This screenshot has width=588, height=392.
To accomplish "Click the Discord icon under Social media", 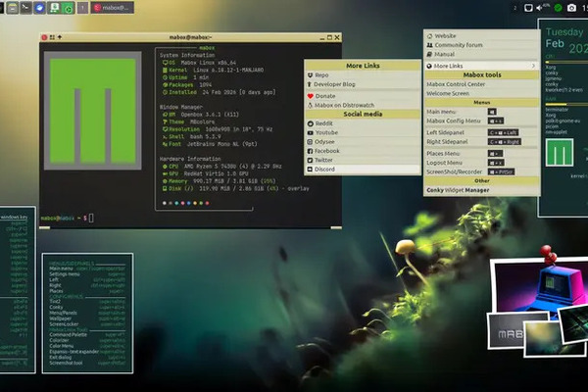I will tap(310, 170).
